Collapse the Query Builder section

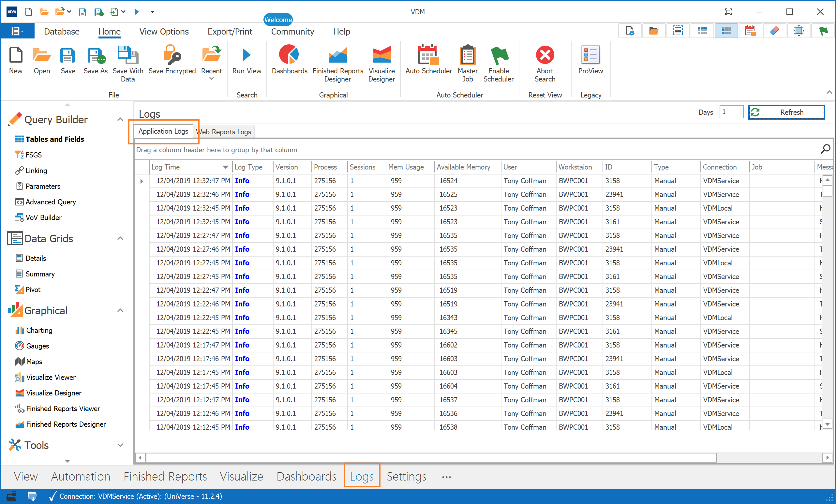click(x=120, y=119)
